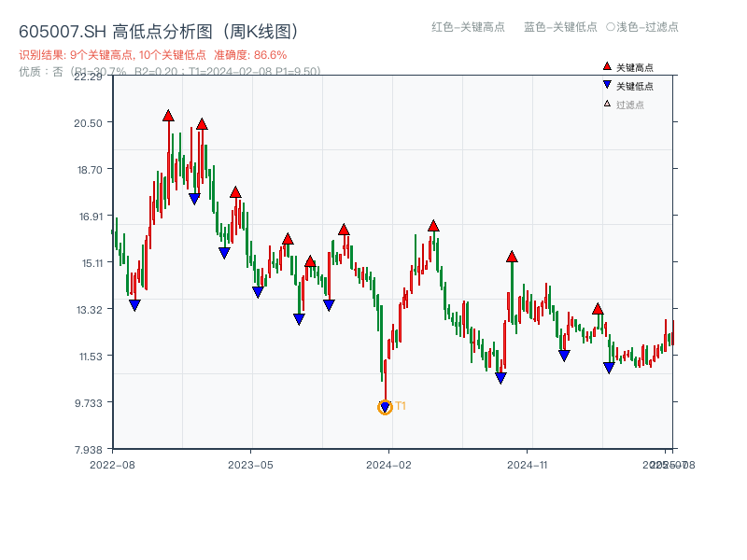Image resolution: width=747 pixels, height=560 pixels.
Task: Select the red high marker above the 2024-11 rebound
Action: [512, 257]
